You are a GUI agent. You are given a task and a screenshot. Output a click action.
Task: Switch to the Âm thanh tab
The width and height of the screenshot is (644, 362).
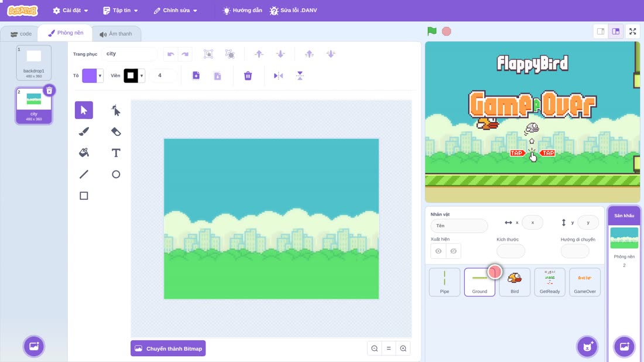pos(117,34)
